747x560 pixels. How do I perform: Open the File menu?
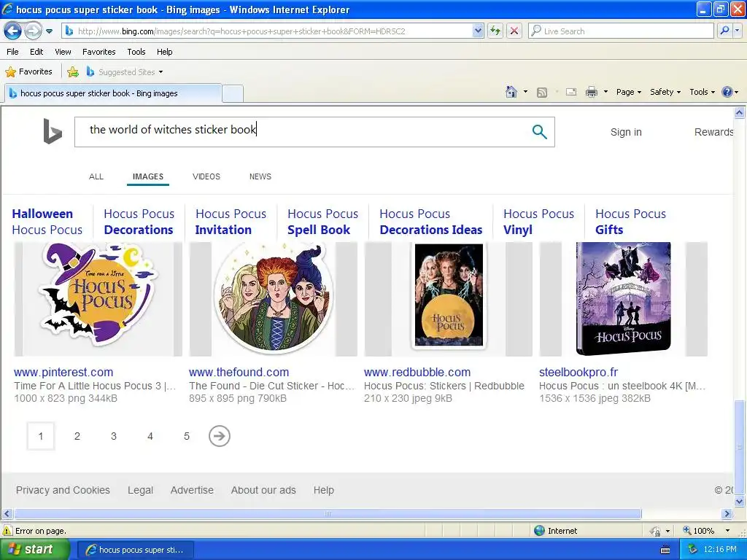(12, 52)
